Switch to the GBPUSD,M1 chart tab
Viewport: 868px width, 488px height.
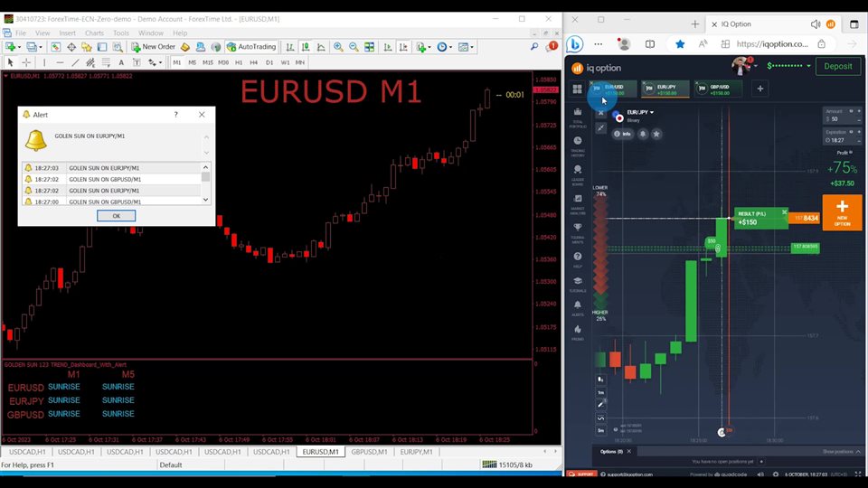pos(369,452)
